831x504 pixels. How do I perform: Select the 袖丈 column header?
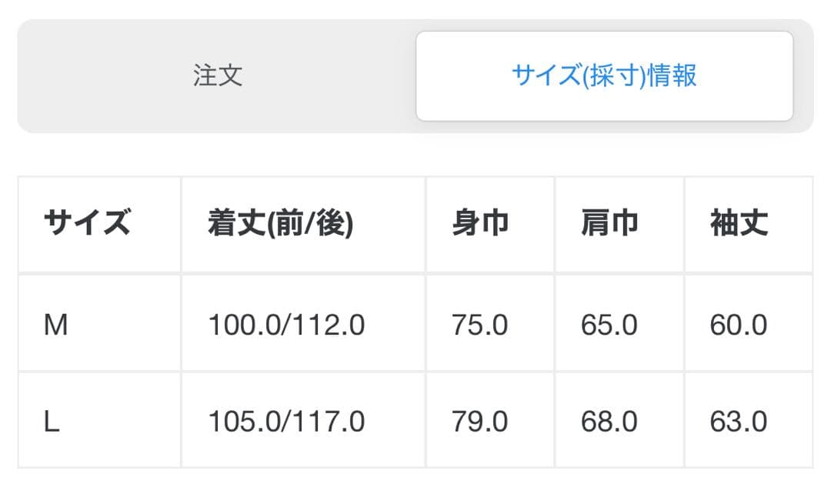tap(739, 224)
